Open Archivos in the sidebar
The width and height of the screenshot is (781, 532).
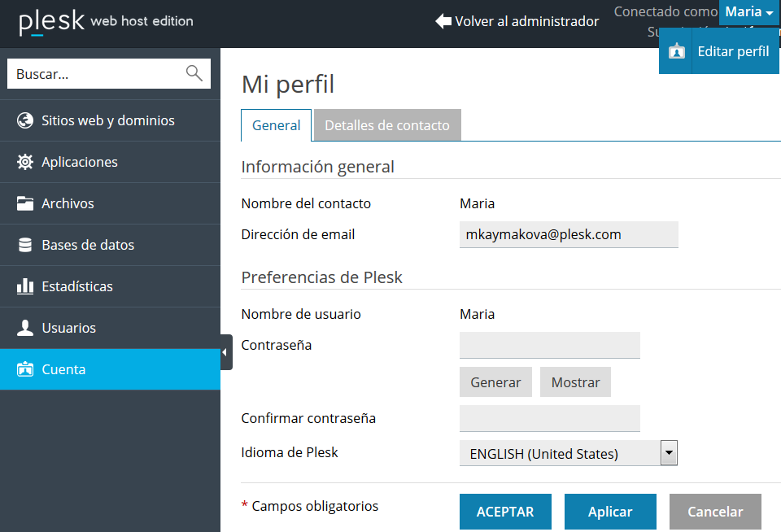[110, 203]
